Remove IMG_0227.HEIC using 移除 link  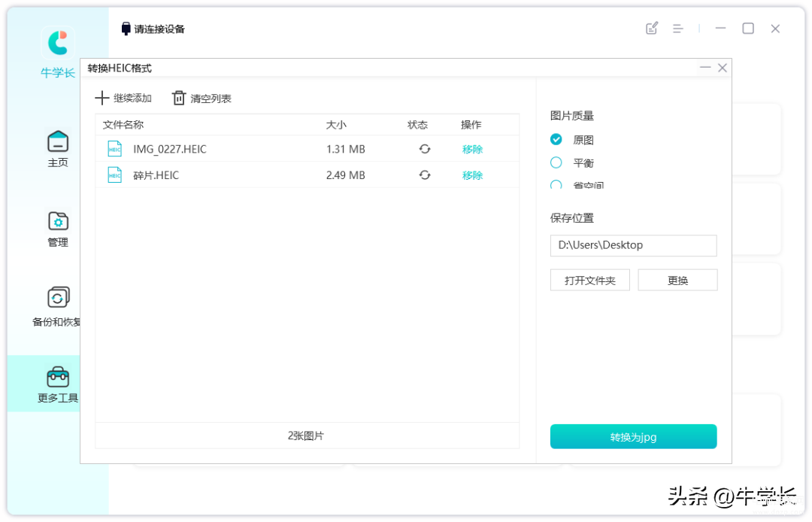472,149
